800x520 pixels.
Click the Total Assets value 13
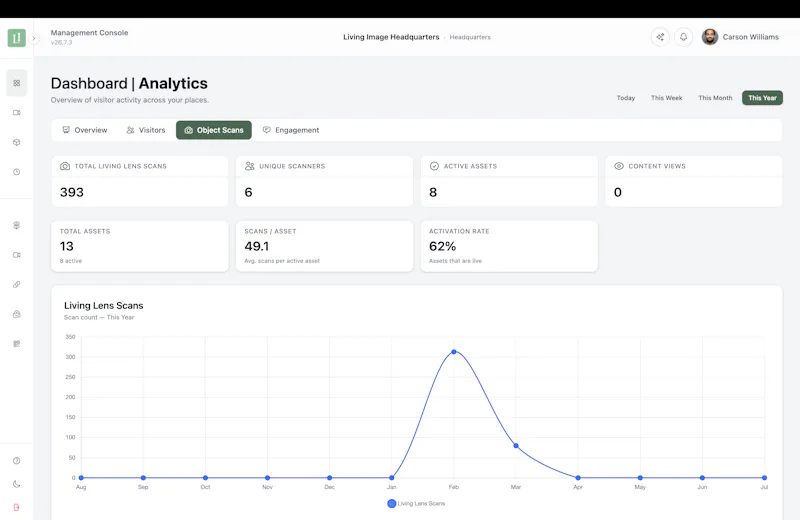(x=67, y=246)
